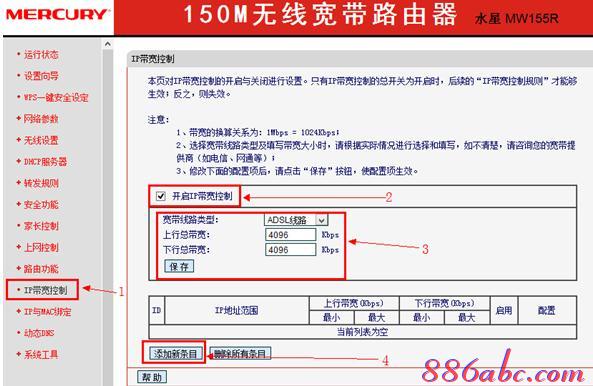Screen dimensions: 593x386
Task: Toggle 开启IP带宽控制 checkbox
Action: pyautogui.click(x=161, y=196)
